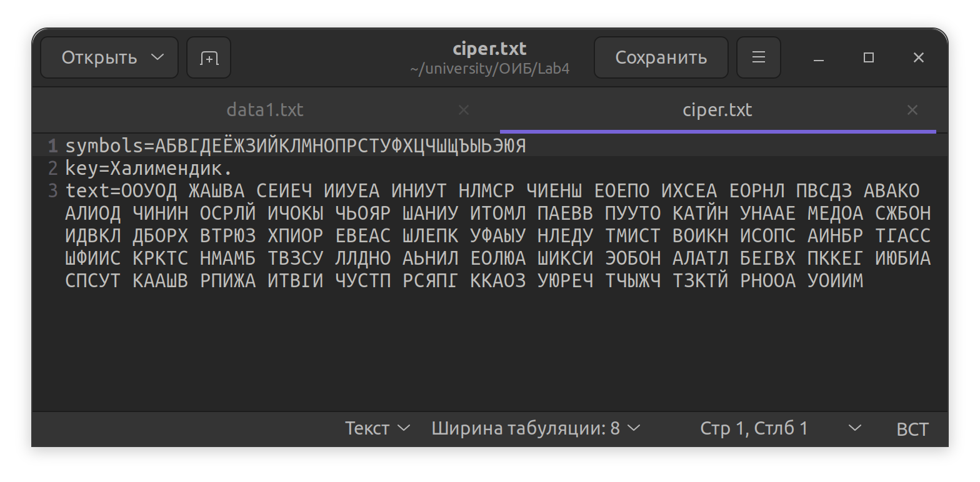Click line number 3 in the gutter
The height and width of the screenshot is (482, 980).
pyautogui.click(x=52, y=191)
